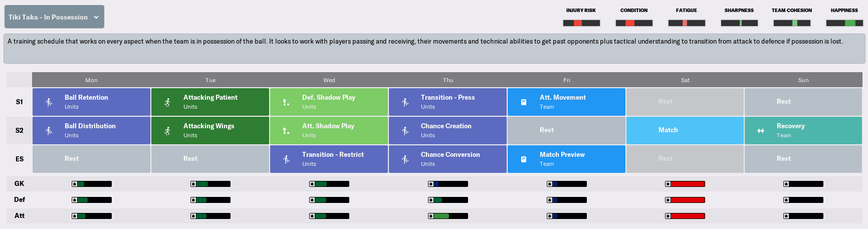
Task: Select the Match slot on Saturday
Action: point(685,130)
